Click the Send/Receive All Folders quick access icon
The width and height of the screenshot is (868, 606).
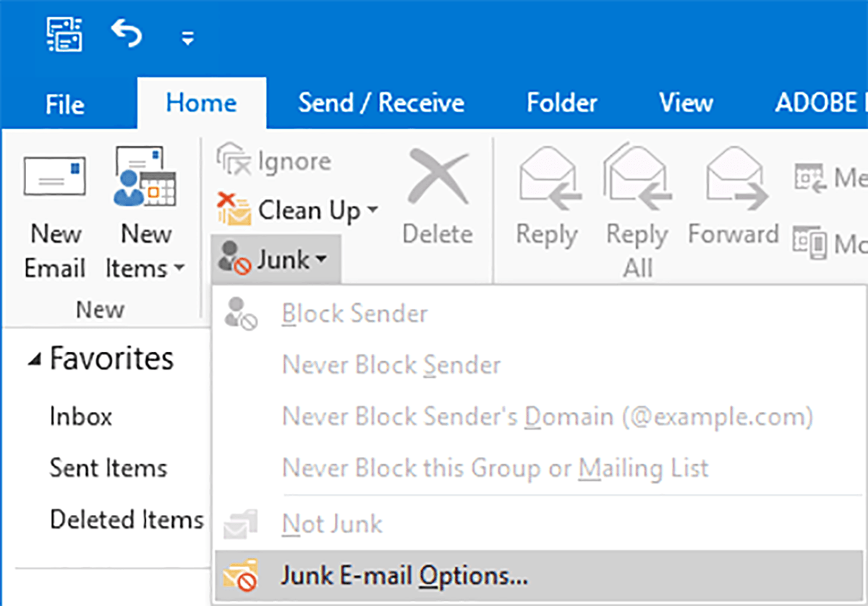pos(65,34)
